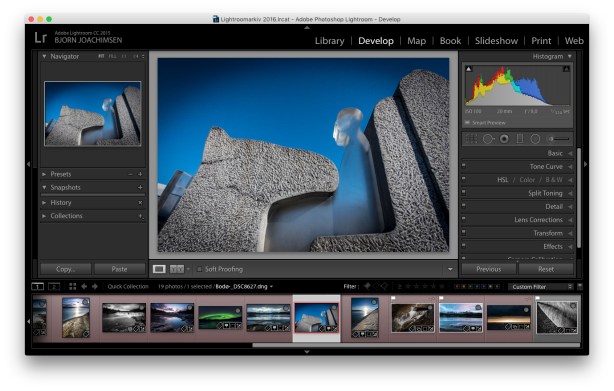Open the Print module
The image size is (614, 391).
click(x=541, y=41)
